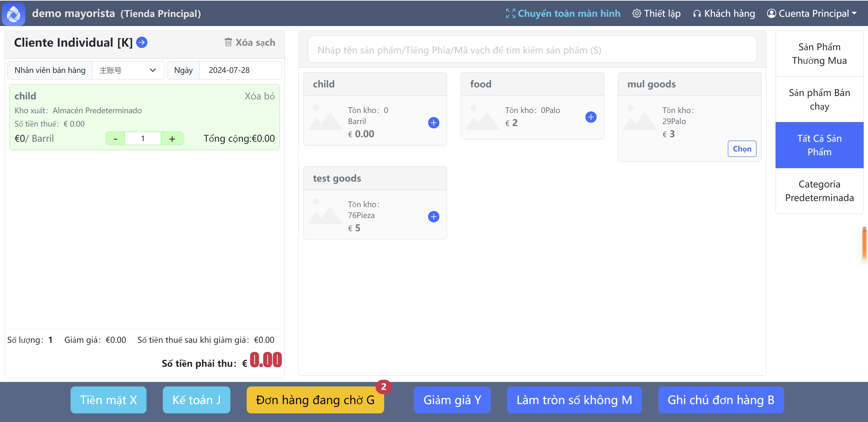Open Thiết lập settings gear

pyautogui.click(x=636, y=14)
